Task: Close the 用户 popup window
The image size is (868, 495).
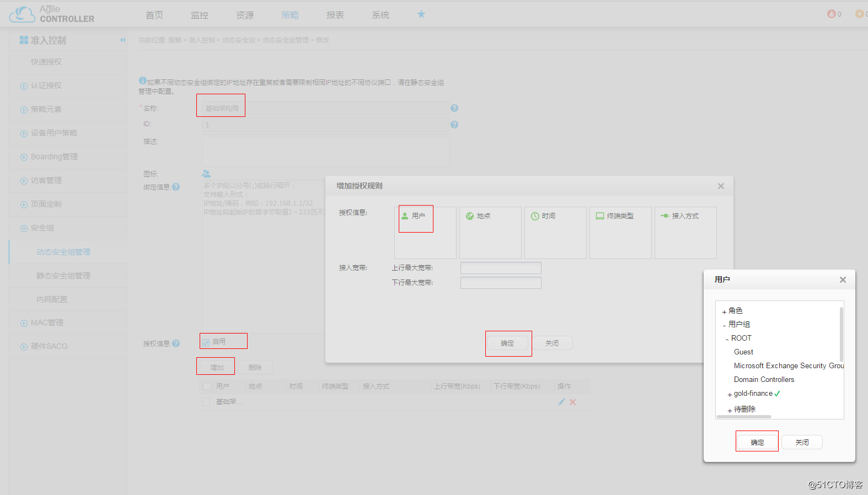Action: click(x=843, y=280)
